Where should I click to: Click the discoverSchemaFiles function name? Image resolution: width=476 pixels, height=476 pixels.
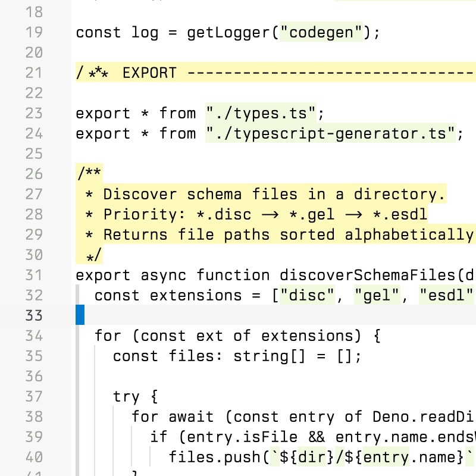pos(367,275)
